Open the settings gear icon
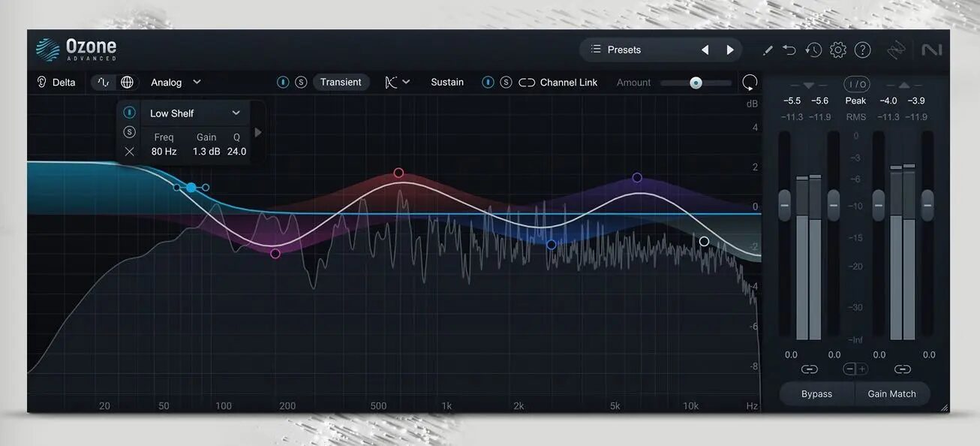 (838, 50)
